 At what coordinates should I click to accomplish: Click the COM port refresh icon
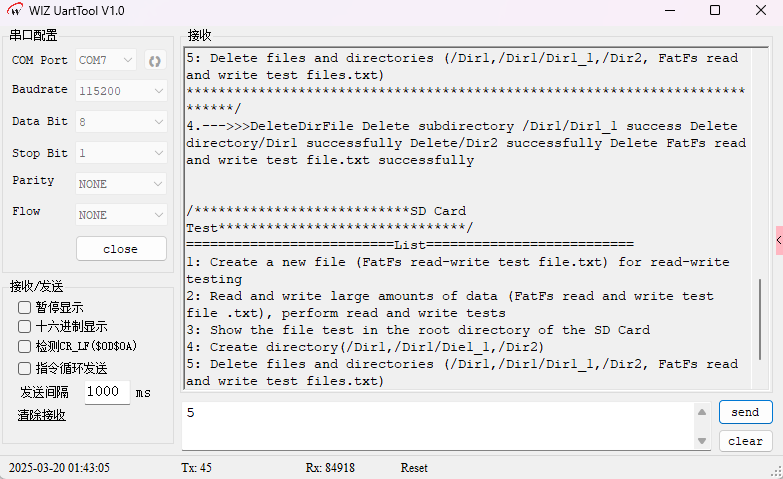coord(154,61)
